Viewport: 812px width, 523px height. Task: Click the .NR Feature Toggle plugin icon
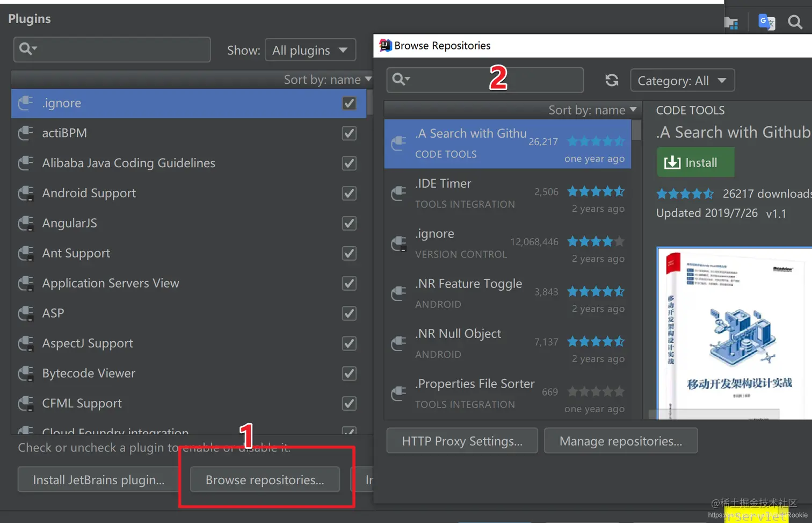click(x=398, y=293)
